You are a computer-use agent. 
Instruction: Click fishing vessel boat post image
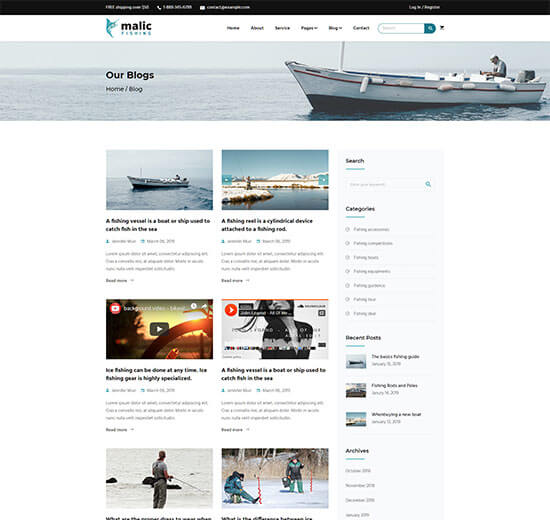(159, 180)
